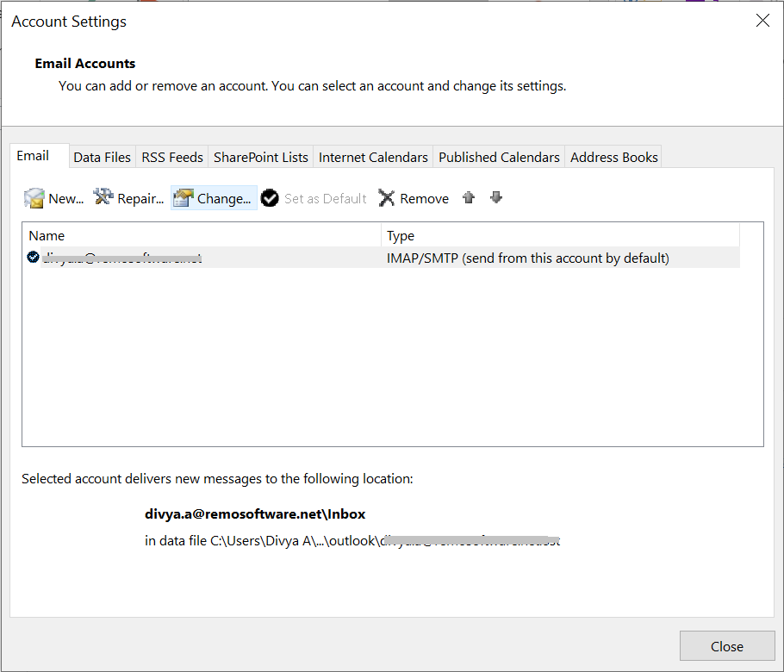The height and width of the screenshot is (672, 784).
Task: Click the New account envelope icon
Action: (x=34, y=198)
